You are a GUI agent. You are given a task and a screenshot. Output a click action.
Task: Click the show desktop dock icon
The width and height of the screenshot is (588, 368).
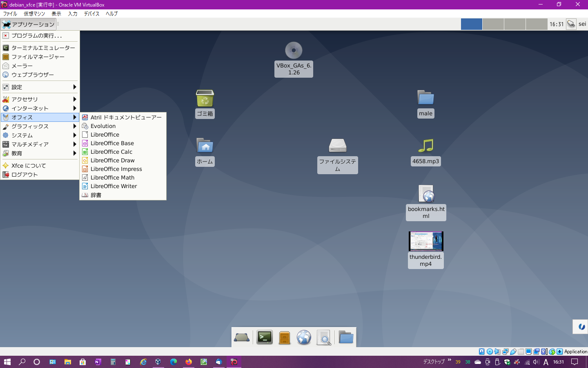[x=242, y=338]
